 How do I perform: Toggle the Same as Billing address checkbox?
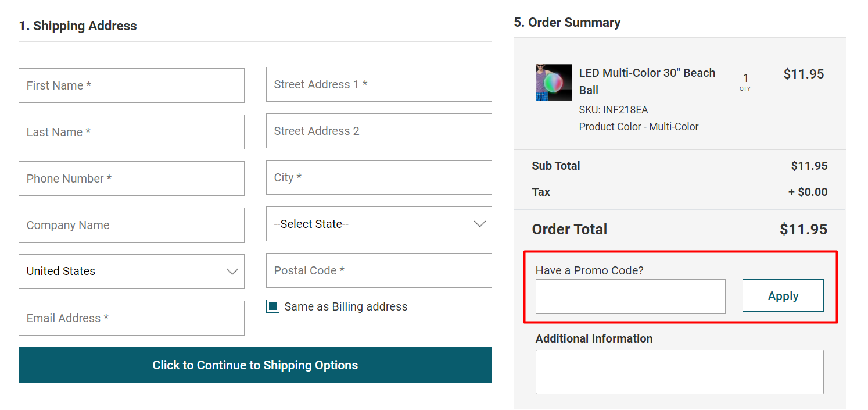tap(272, 306)
